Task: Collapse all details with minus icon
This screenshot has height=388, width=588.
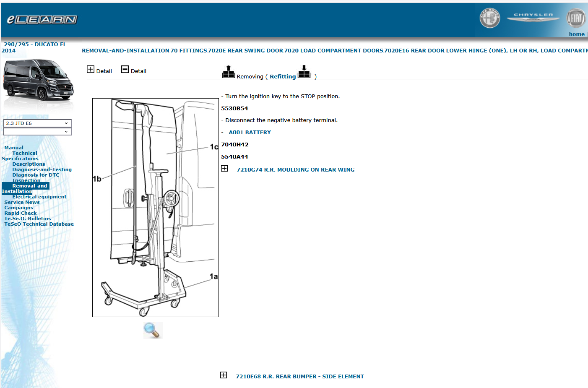Action: 125,70
